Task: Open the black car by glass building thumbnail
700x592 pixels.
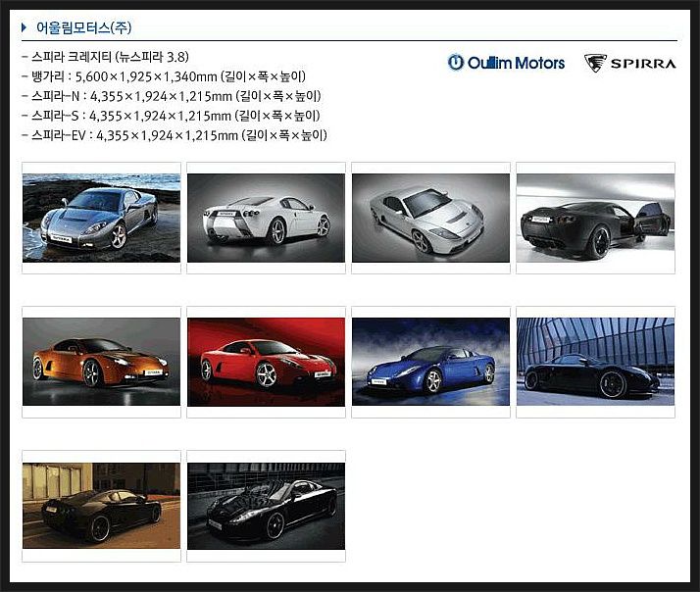Action: [595, 362]
